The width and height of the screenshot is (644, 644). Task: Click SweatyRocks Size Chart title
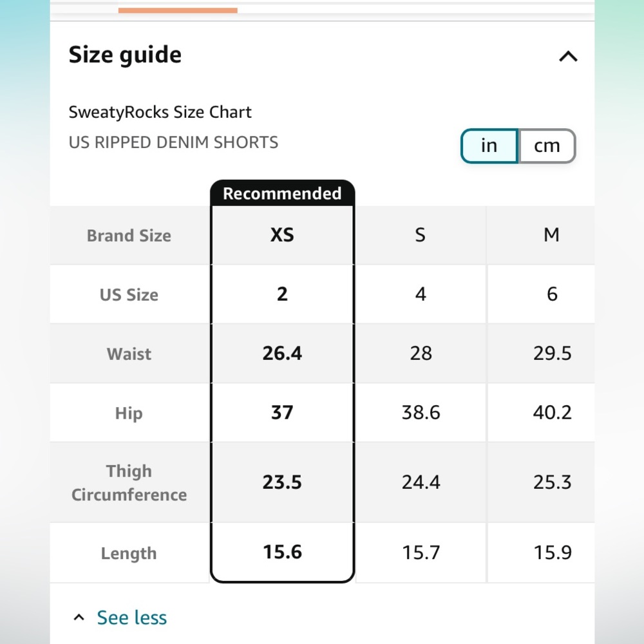tap(160, 112)
